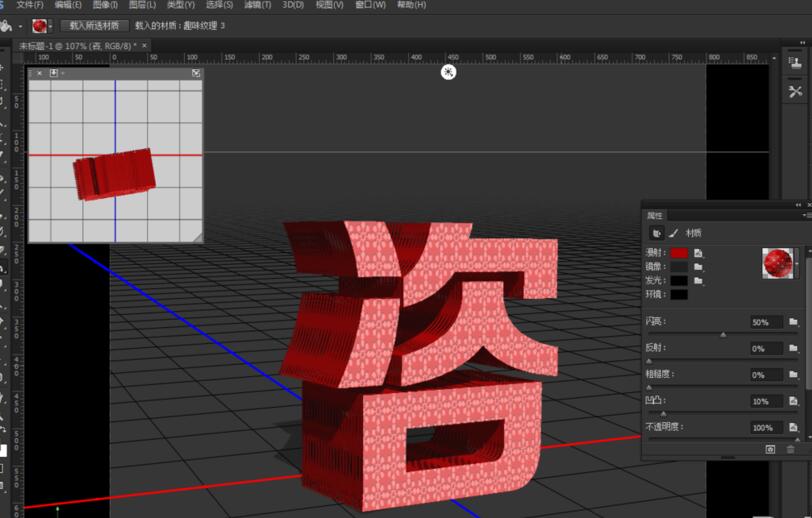Click the trash icon in properties panel
Image resolution: width=812 pixels, height=518 pixels.
point(790,449)
